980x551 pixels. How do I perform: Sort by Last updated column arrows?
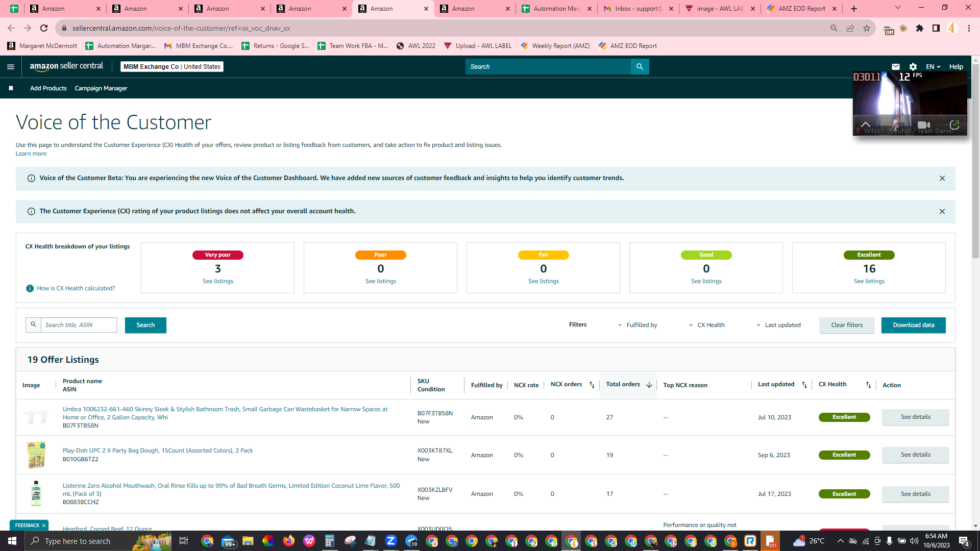pos(804,385)
